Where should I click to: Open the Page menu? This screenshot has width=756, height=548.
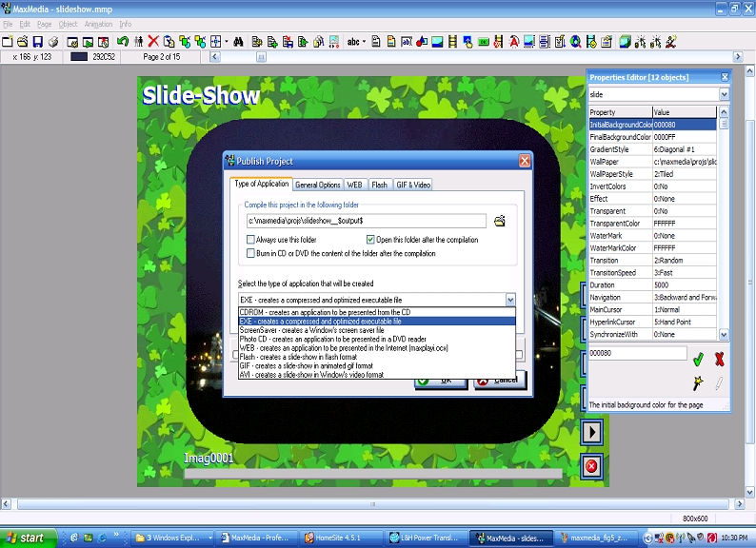(45, 24)
